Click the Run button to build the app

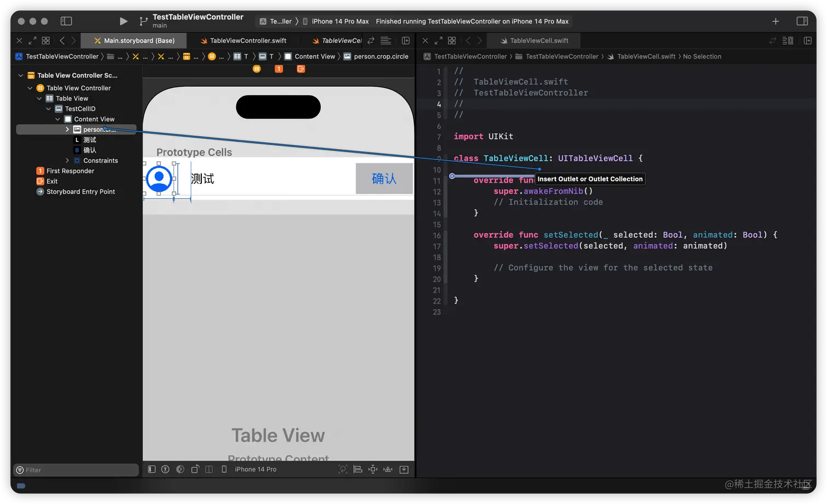click(123, 21)
